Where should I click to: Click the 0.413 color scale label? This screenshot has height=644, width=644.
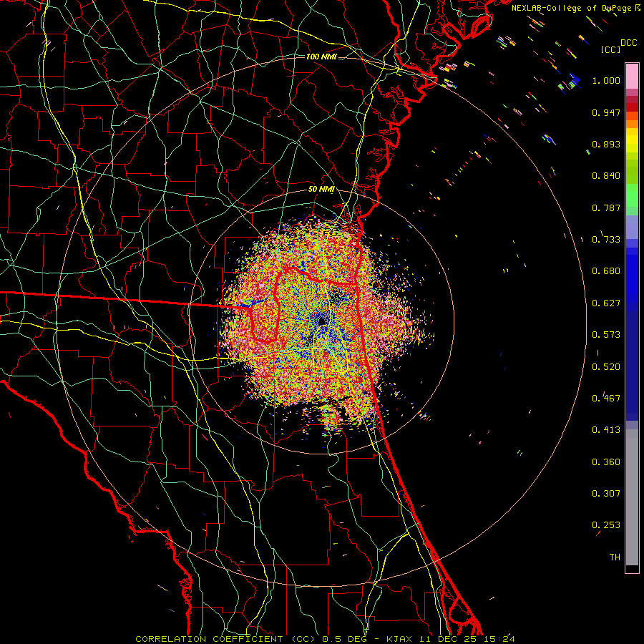click(606, 430)
